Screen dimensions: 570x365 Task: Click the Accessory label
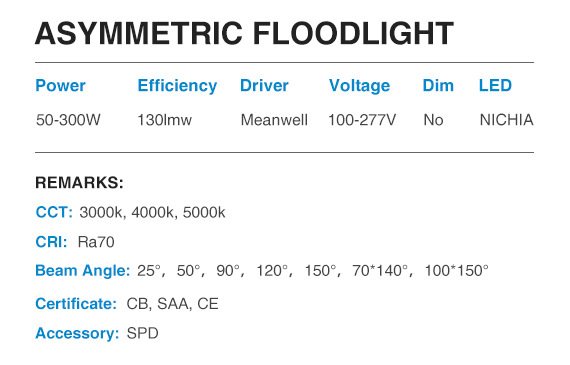77,334
